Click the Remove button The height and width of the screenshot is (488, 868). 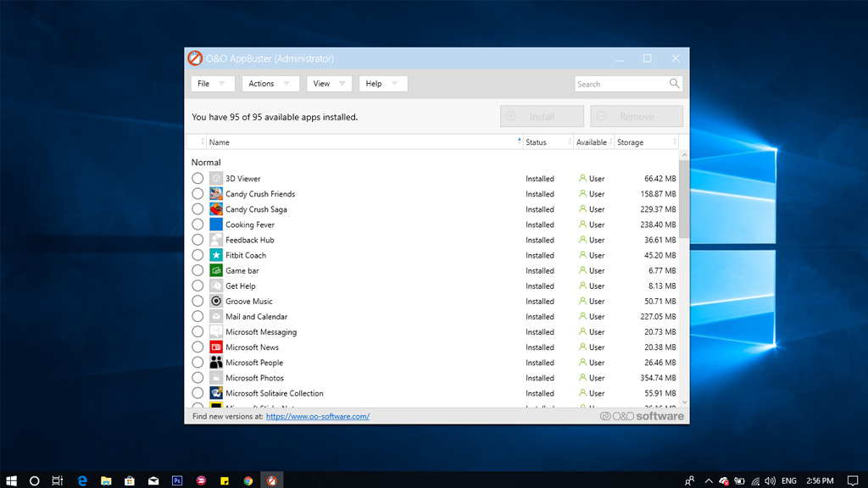[637, 116]
